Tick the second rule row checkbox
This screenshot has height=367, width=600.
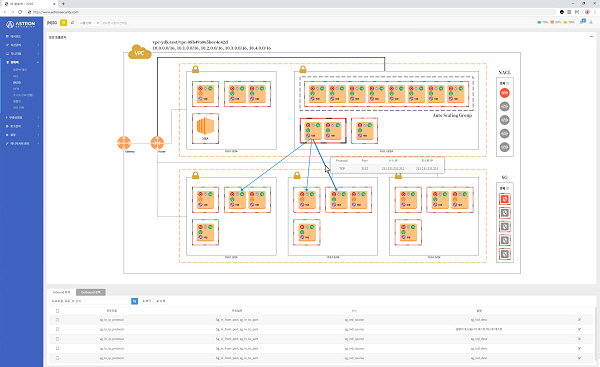[57, 329]
